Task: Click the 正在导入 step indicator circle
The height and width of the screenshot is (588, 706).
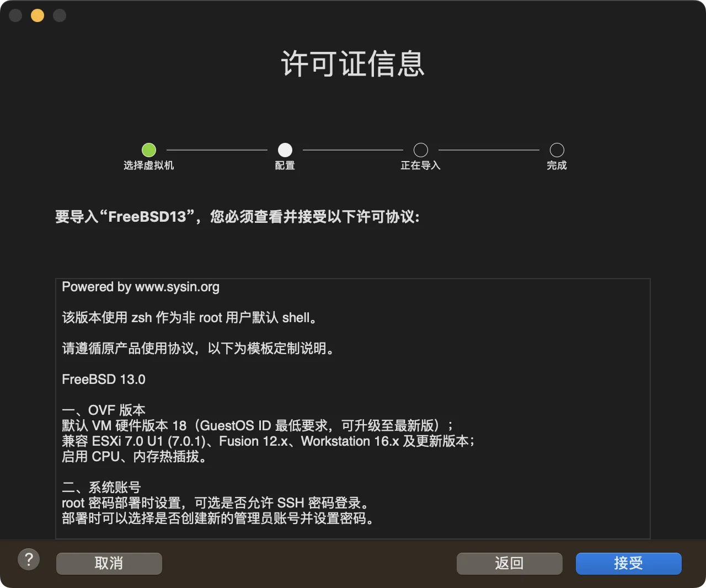Action: (x=421, y=149)
